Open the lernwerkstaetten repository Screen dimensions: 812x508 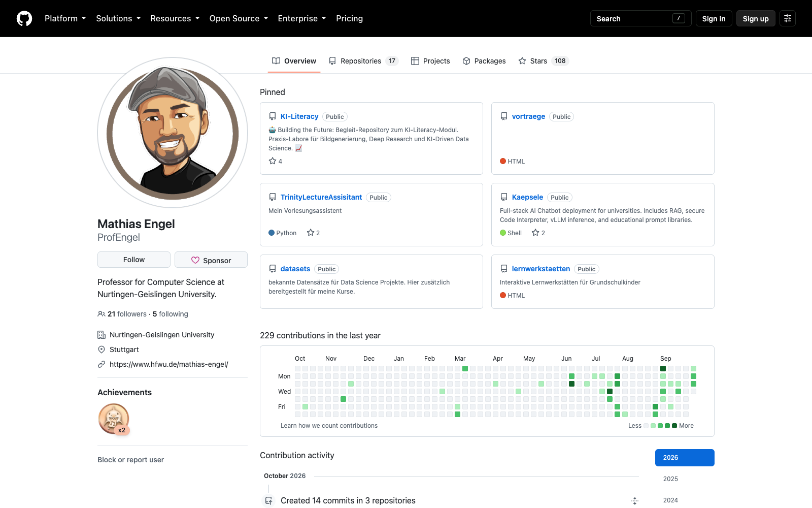pyautogui.click(x=541, y=269)
